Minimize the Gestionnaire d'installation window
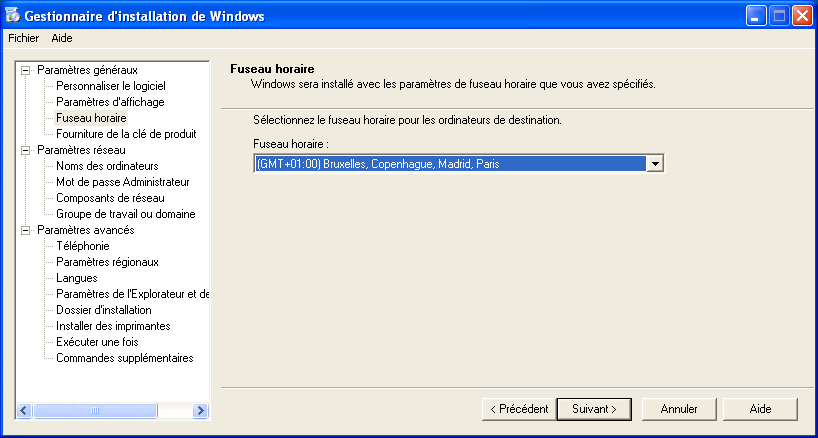This screenshot has width=818, height=438. coord(755,16)
